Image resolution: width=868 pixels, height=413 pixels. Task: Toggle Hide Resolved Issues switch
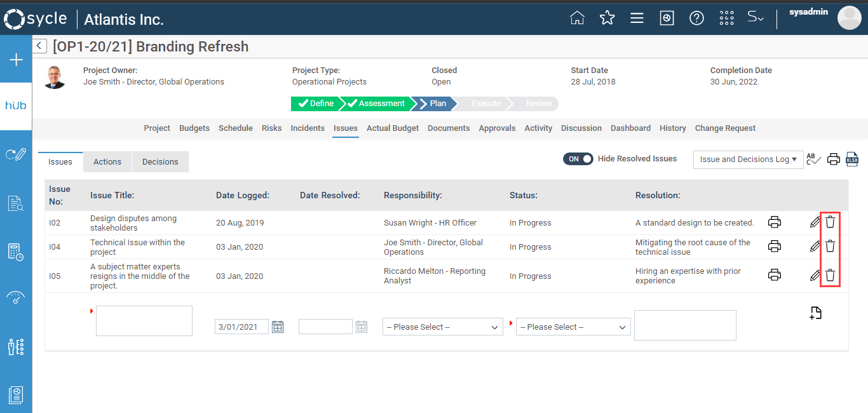tap(578, 159)
